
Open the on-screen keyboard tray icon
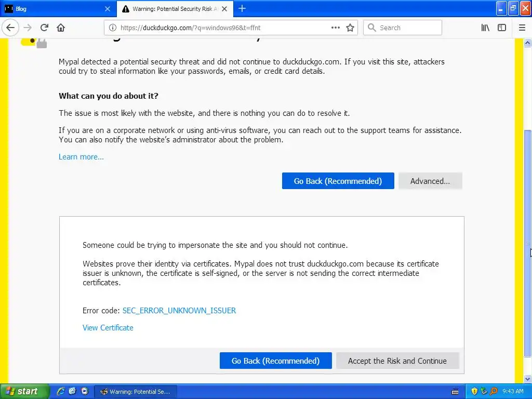pos(455,392)
